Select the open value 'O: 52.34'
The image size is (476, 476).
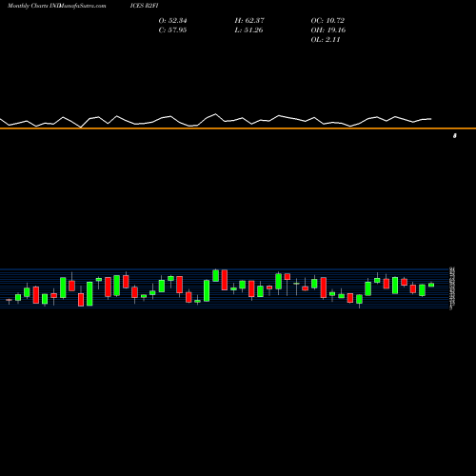172,21
